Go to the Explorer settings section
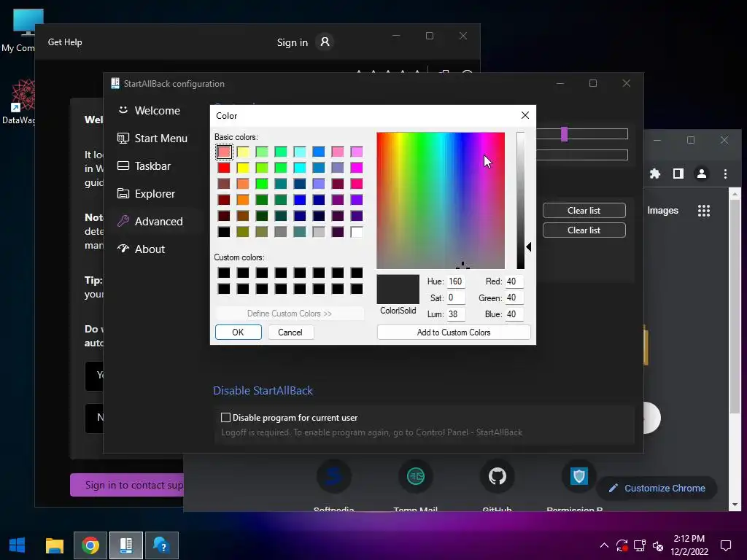Viewport: 747px width, 560px height. point(147,194)
